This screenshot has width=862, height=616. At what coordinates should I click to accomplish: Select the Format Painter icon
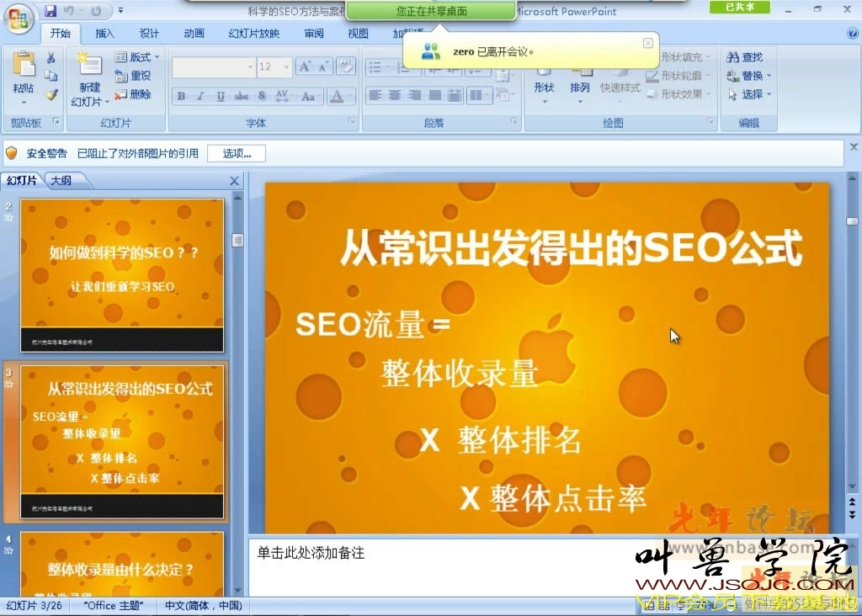click(x=53, y=93)
